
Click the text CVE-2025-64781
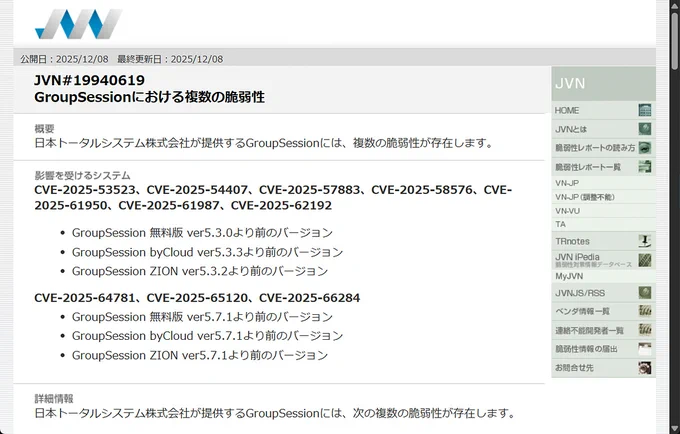[85, 298]
